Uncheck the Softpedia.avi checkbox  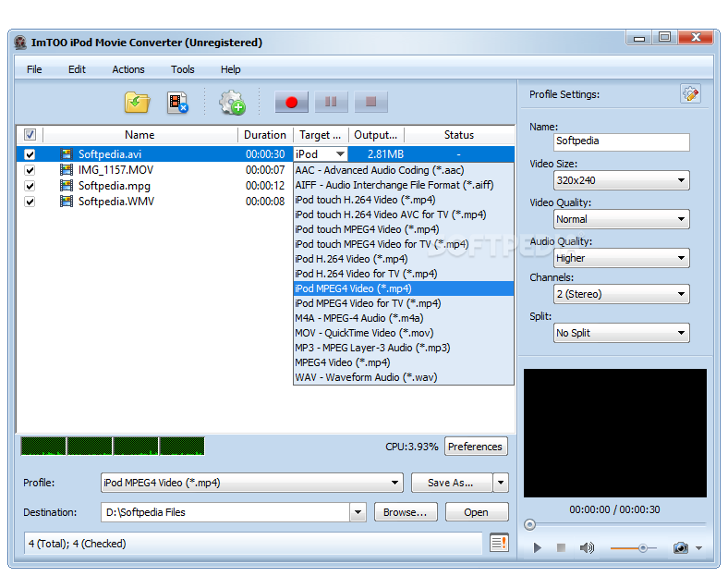30,154
